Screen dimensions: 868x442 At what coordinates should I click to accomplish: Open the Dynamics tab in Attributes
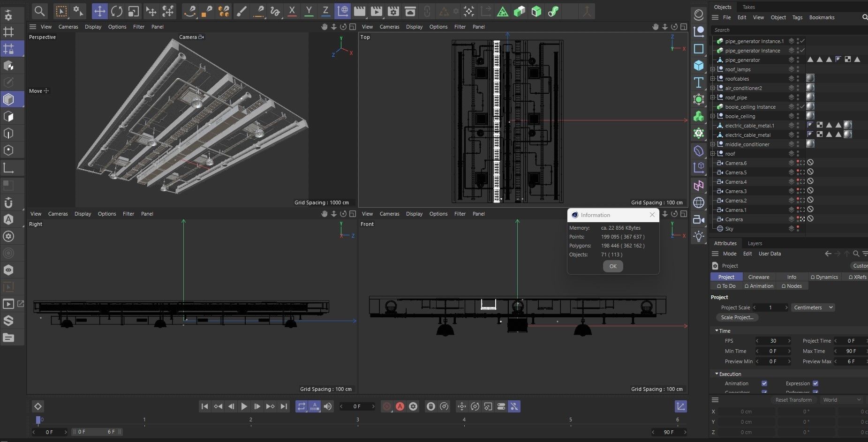coord(824,277)
